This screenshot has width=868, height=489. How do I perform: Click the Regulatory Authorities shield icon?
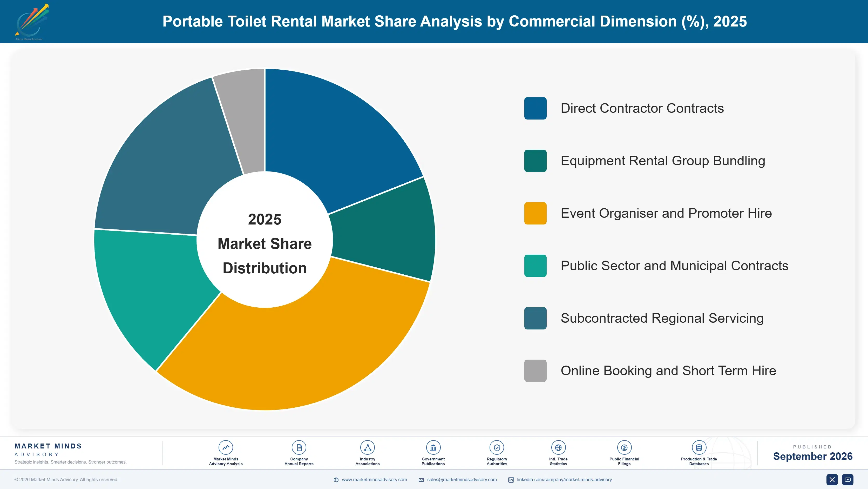tap(497, 447)
